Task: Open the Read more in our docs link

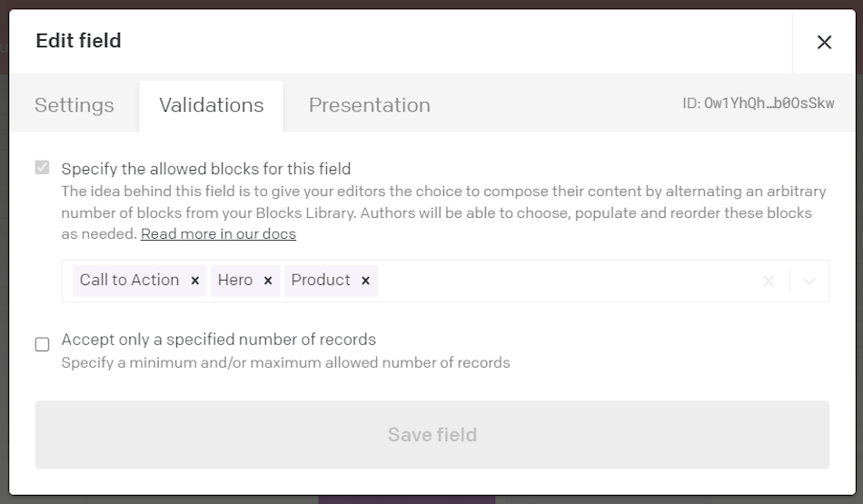Action: click(x=219, y=234)
